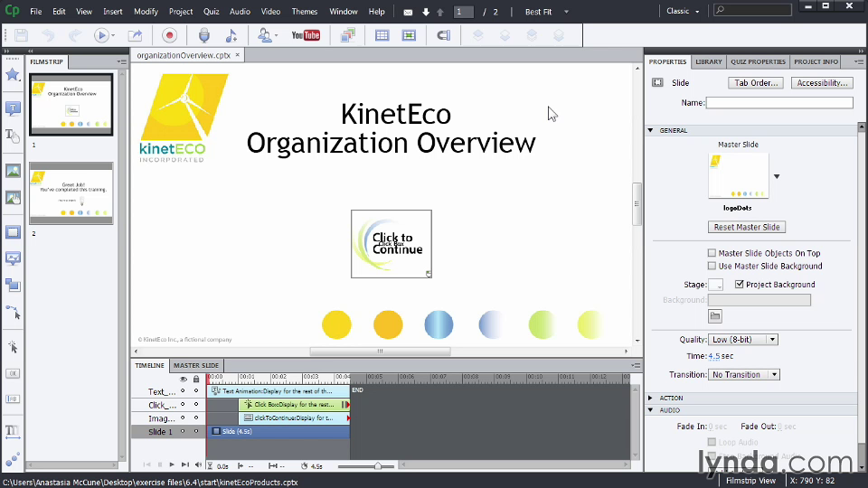The height and width of the screenshot is (488, 868).
Task: Click the Save icon in the toolbar
Action: pos(21,35)
